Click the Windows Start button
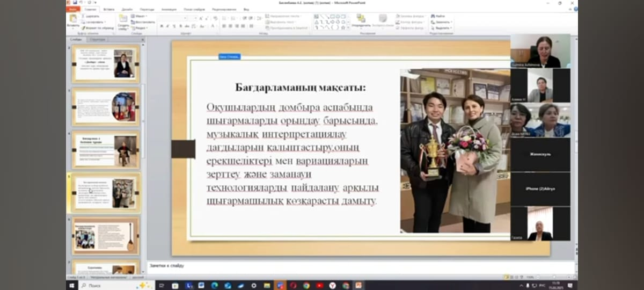 click(x=72, y=285)
